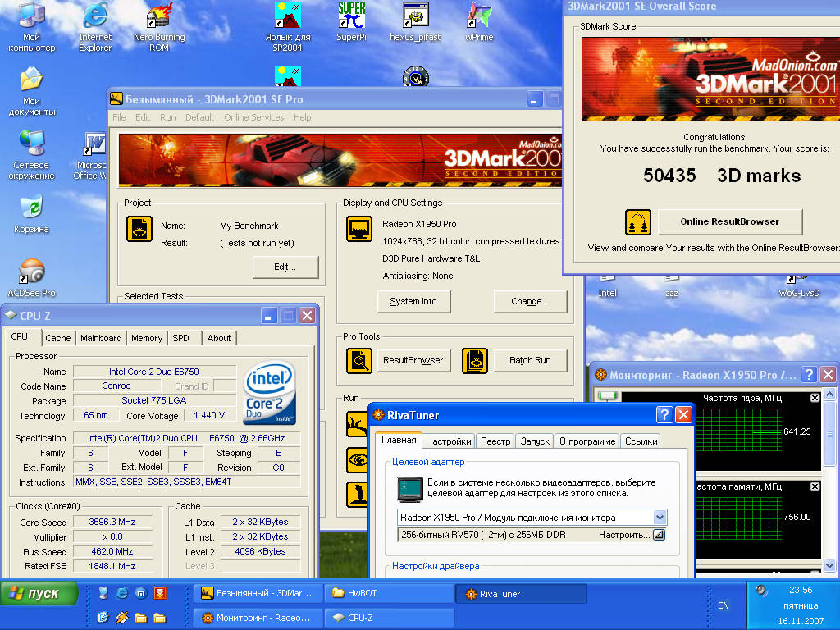
Task: Click the Online ResultBrowser button in score window
Action: [x=729, y=221]
